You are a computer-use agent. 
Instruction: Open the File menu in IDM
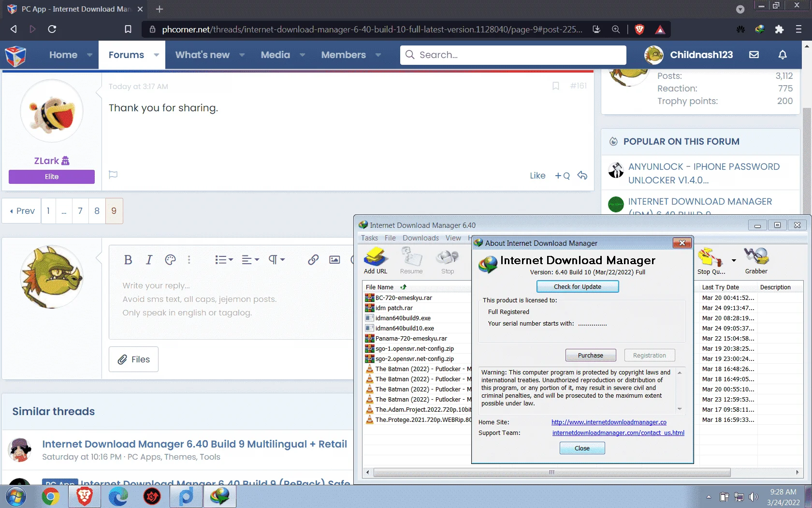[x=390, y=238]
